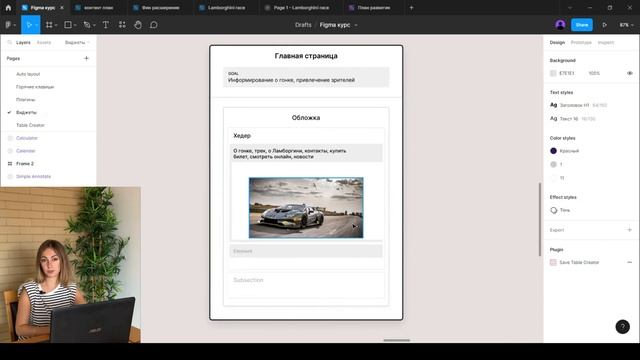Select the Auto layout page
Screen dimensions: 640x360
click(28, 74)
